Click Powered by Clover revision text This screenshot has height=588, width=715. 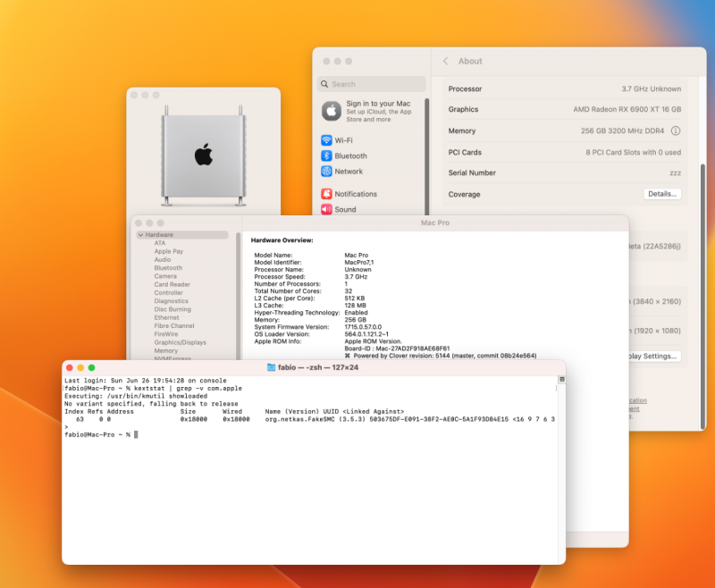(x=441, y=356)
